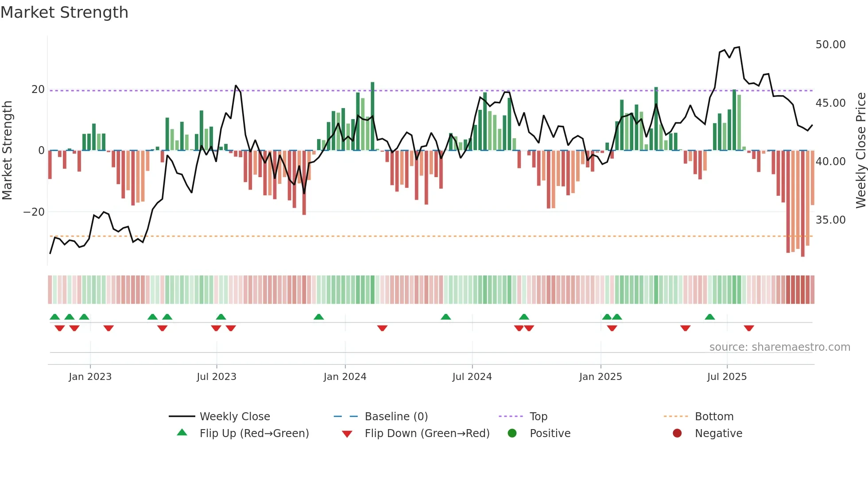Click the Market Strength chart title
This screenshot has width=868, height=488.
[x=65, y=12]
